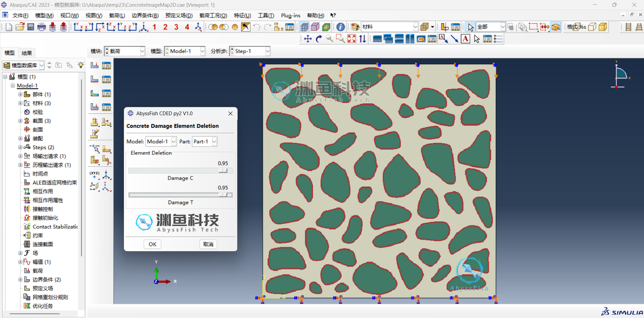The height and width of the screenshot is (318, 644).
Task: Click the Remove Faces eraser tool
Action: pyautogui.click(x=95, y=133)
